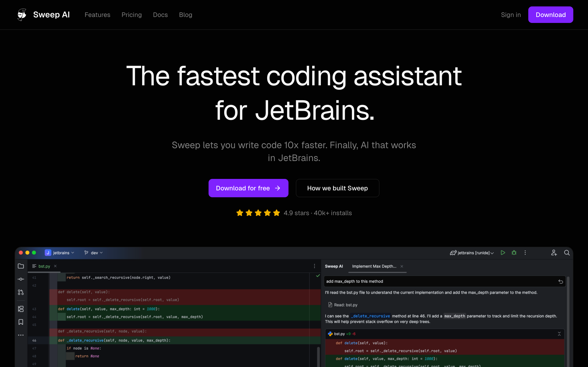
Task: Click the Debug bug icon
Action: 514,253
